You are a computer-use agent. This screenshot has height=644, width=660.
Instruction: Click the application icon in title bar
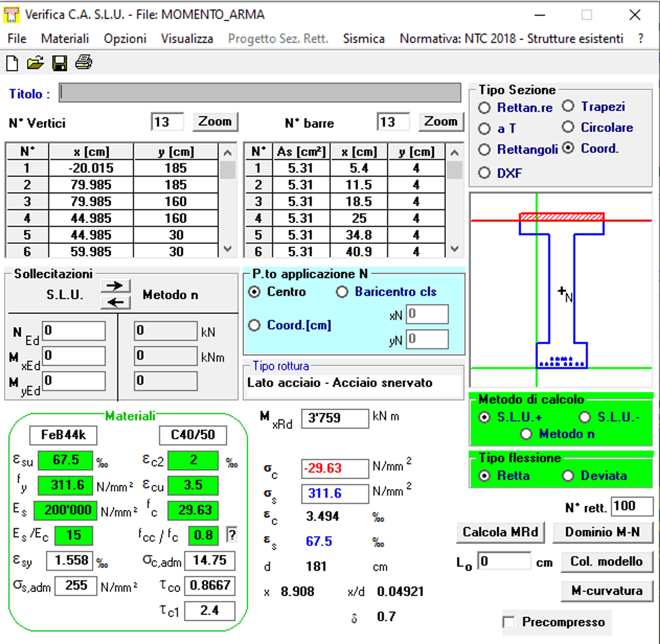pyautogui.click(x=12, y=15)
